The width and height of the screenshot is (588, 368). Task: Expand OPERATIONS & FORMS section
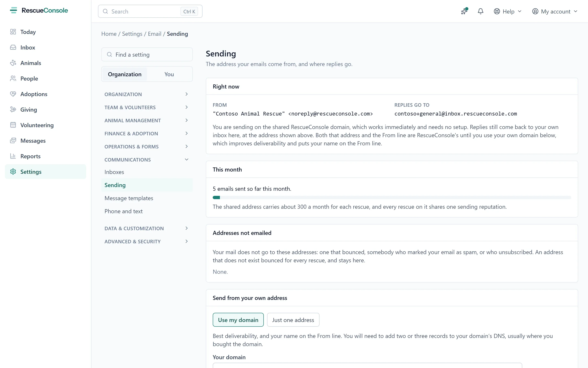click(147, 147)
